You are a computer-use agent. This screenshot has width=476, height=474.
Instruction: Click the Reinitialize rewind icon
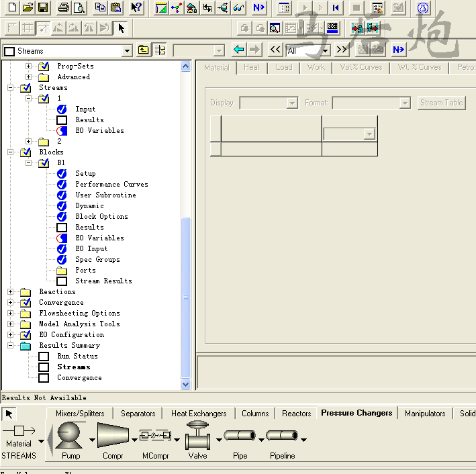click(336, 7)
